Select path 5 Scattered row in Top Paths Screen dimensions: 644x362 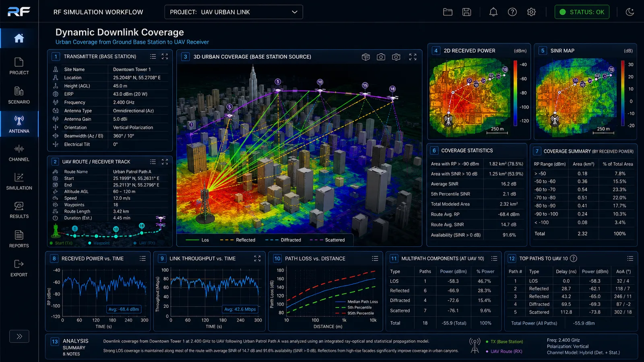[x=570, y=312]
